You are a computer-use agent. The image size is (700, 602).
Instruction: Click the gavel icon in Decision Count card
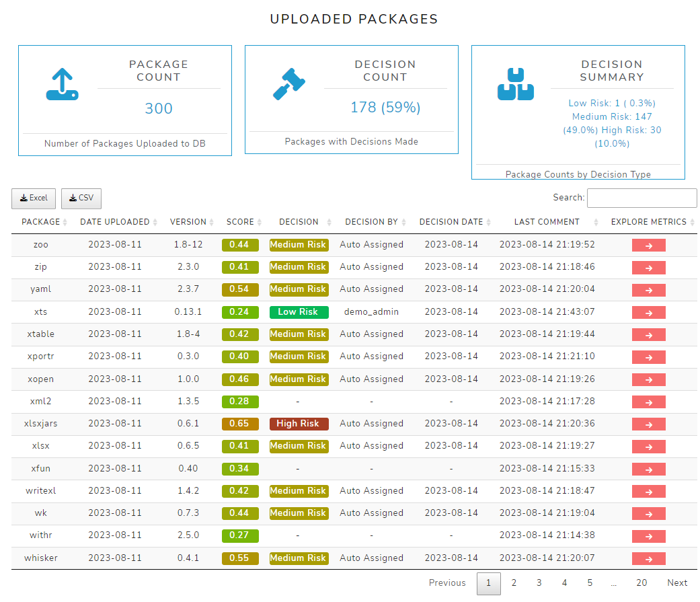[289, 84]
